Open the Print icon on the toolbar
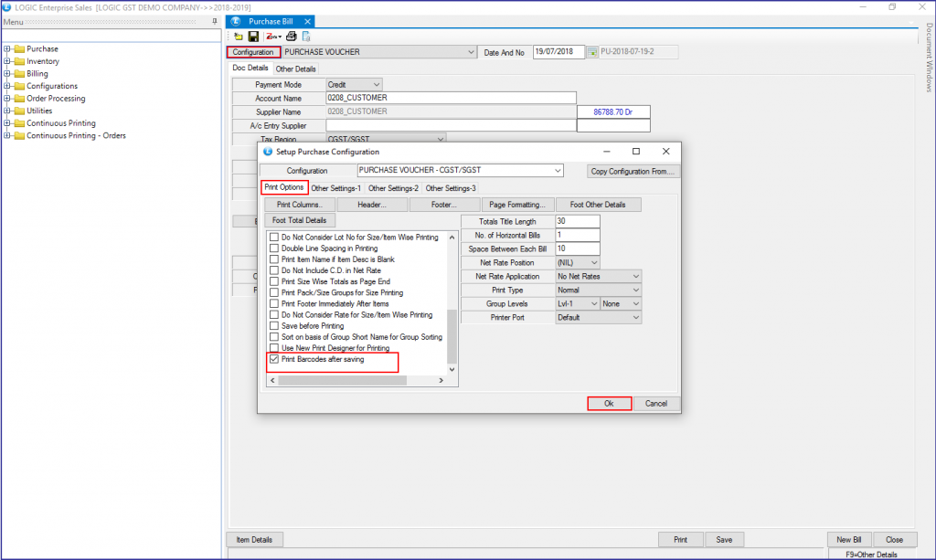The width and height of the screenshot is (936, 560). (290, 37)
